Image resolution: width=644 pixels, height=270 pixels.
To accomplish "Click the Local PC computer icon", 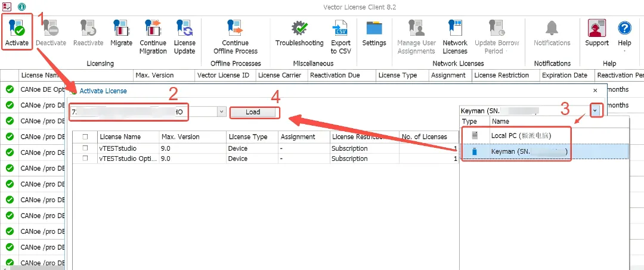I will coord(475,135).
